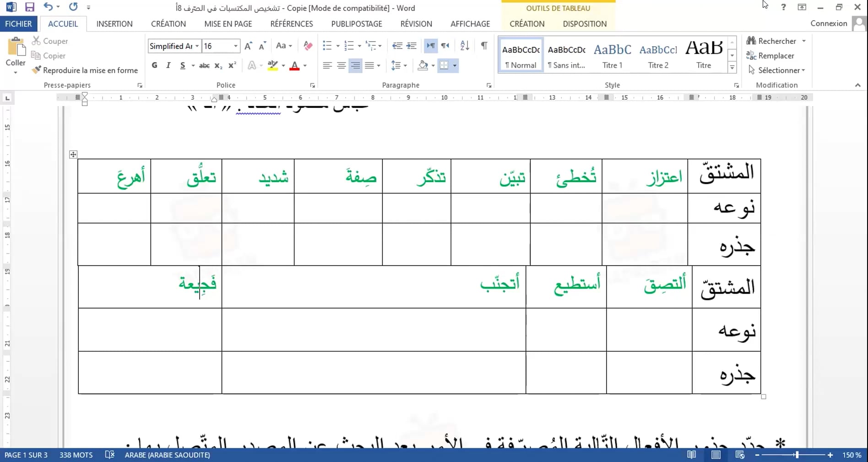Switch to the INSERTION tab
Image resolution: width=868 pixels, height=462 pixels.
pos(114,24)
